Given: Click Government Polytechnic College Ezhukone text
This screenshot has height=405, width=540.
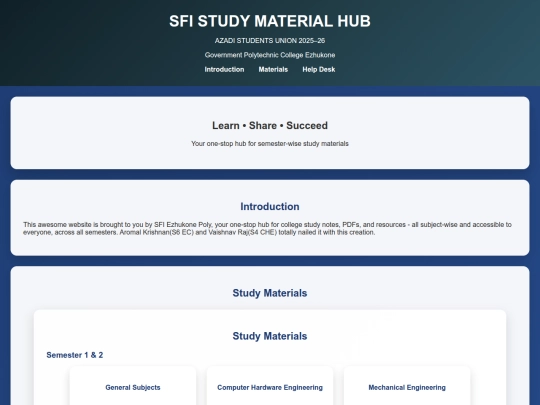Looking at the screenshot, I should pos(270,55).
